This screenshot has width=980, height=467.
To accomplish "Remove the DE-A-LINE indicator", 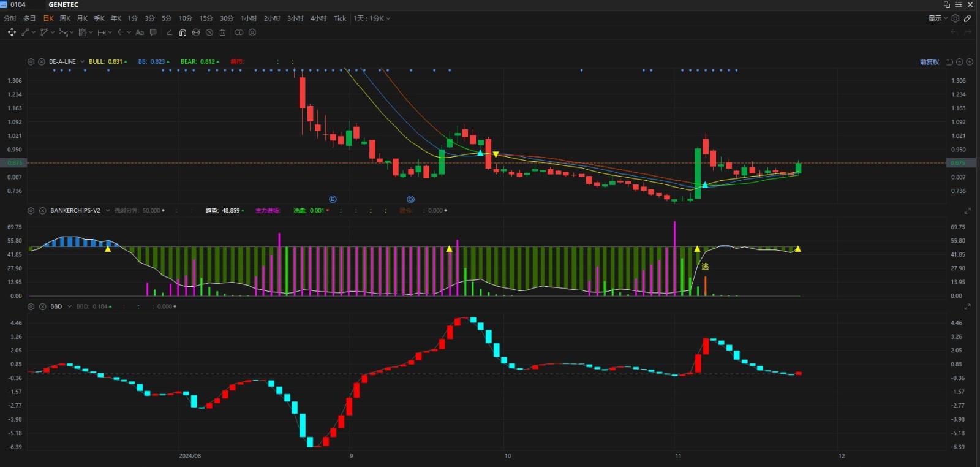I will pyautogui.click(x=42, y=61).
